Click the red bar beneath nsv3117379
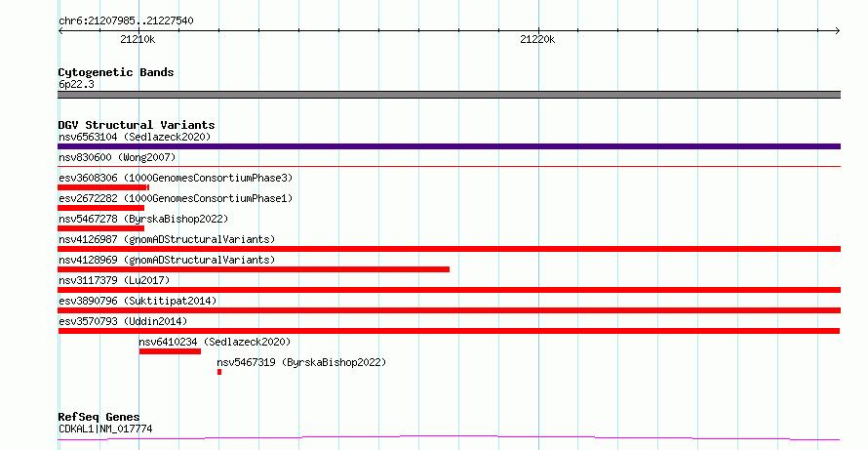The height and width of the screenshot is (450, 868). pos(449,290)
